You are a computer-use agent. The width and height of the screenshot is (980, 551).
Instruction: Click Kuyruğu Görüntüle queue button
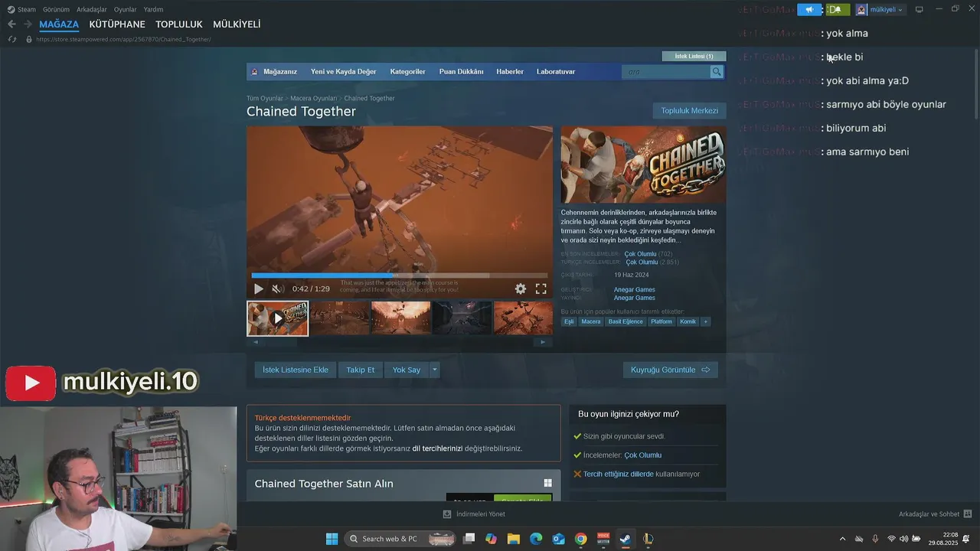(671, 370)
